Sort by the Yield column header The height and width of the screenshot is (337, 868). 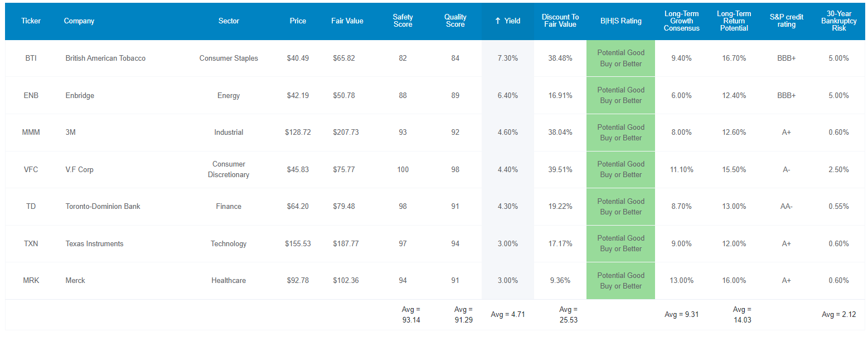[507, 21]
